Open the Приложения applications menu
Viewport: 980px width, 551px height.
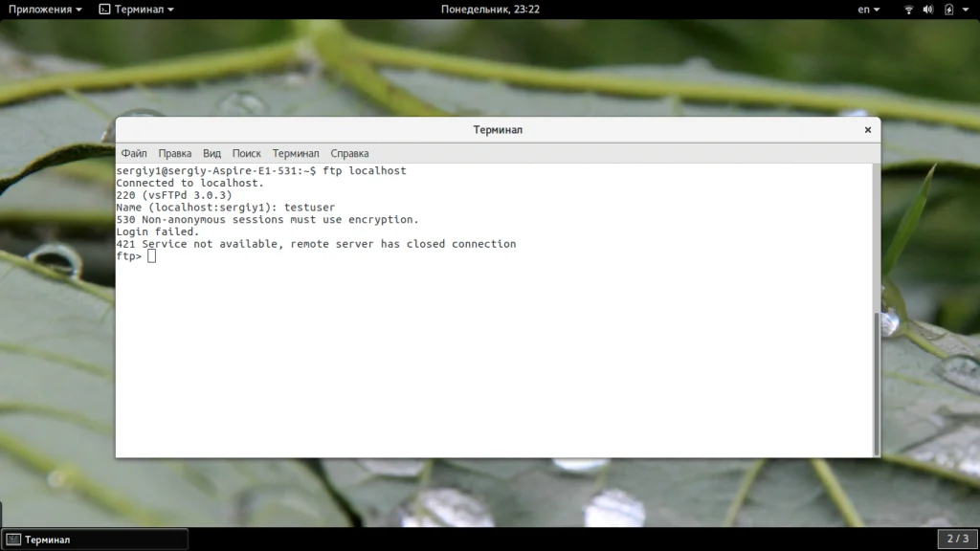click(45, 10)
